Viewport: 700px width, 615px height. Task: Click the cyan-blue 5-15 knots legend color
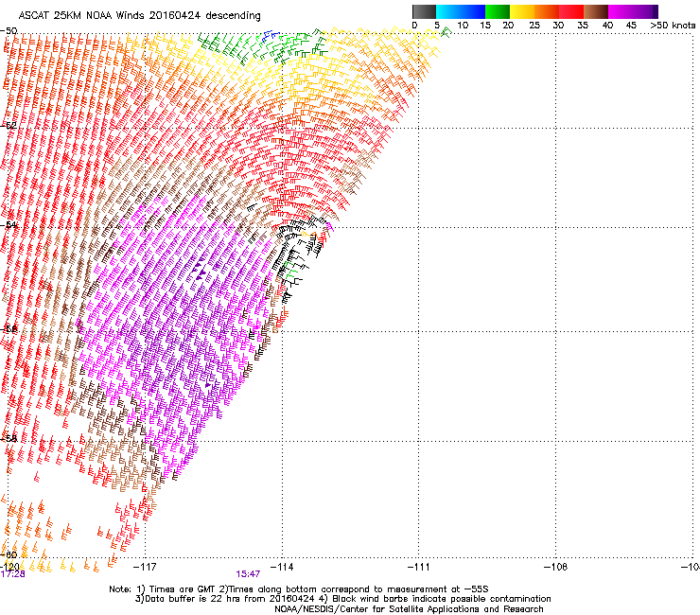click(x=461, y=11)
